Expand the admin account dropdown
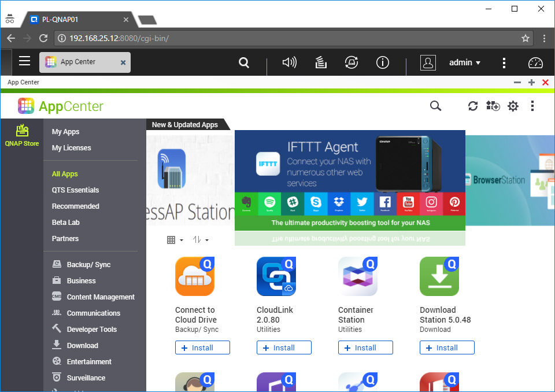The image size is (555, 392). (x=464, y=62)
